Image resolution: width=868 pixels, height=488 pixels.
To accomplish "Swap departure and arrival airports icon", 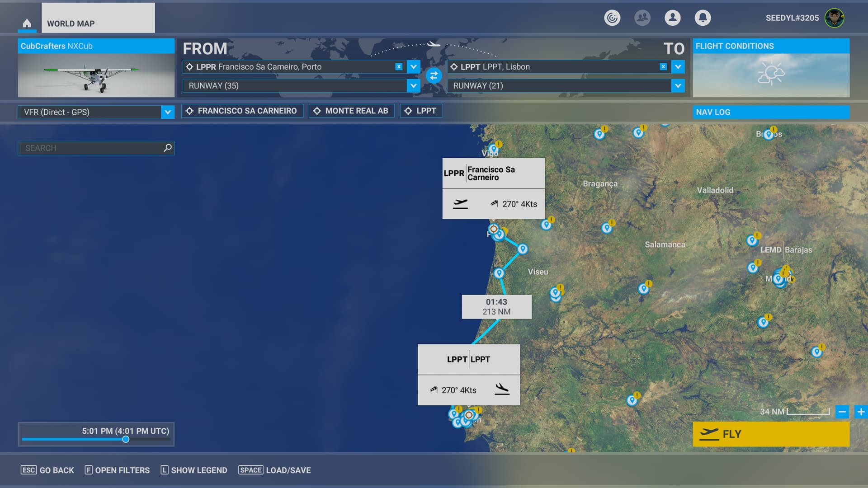I will coord(434,76).
